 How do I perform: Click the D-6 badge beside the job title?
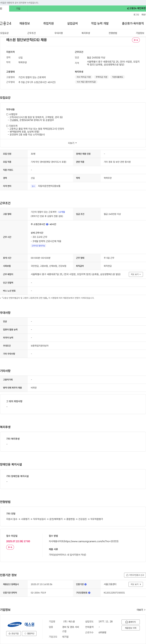pyautogui.click(x=136, y=40)
